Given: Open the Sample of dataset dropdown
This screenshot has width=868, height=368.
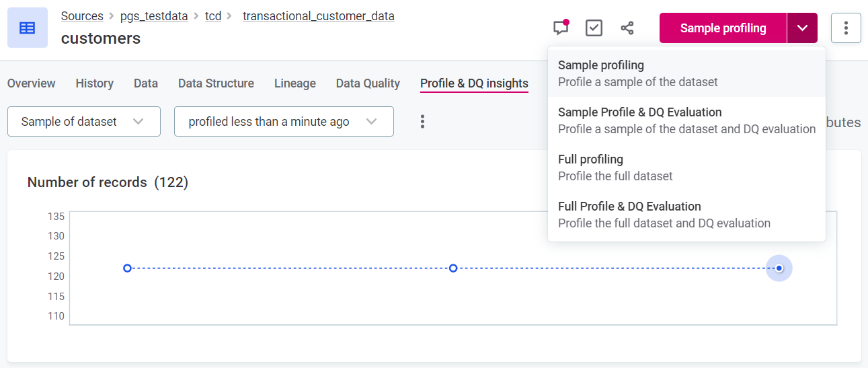Looking at the screenshot, I should click(83, 121).
